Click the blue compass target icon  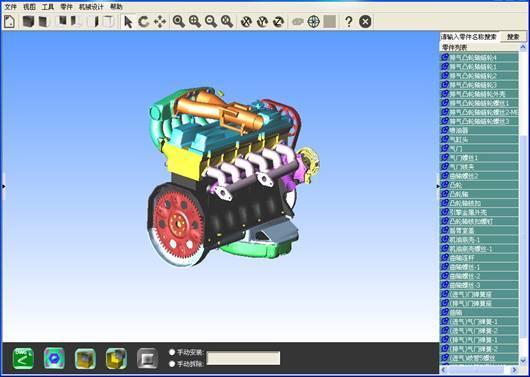pos(314,22)
